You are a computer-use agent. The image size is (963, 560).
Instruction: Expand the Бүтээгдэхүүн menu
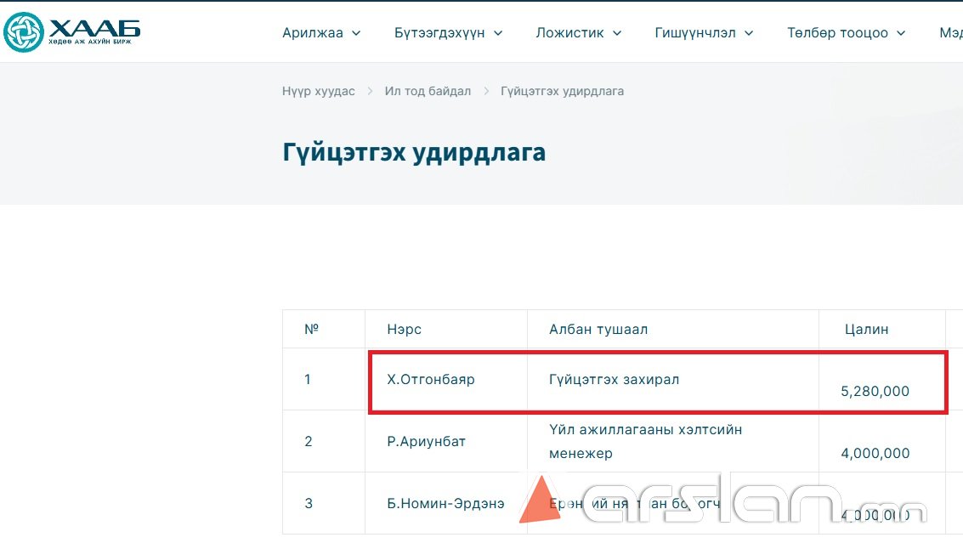(448, 33)
